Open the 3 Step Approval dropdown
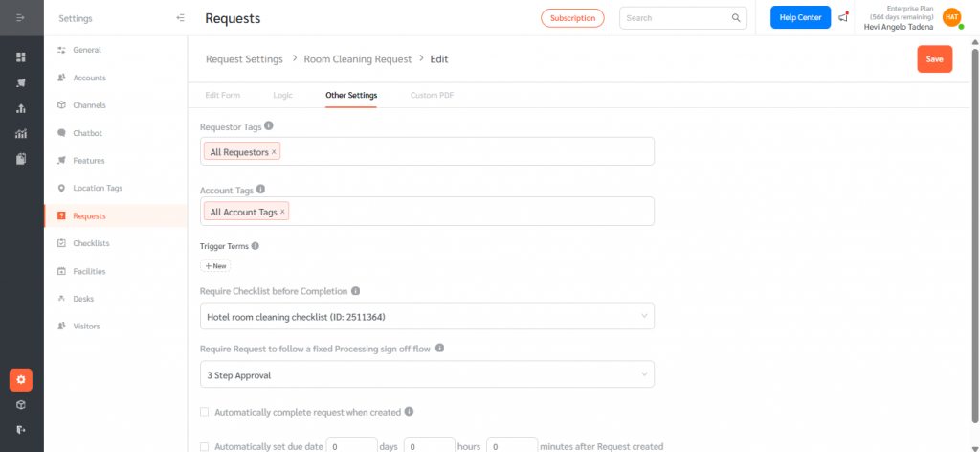The height and width of the screenshot is (452, 980). [427, 375]
